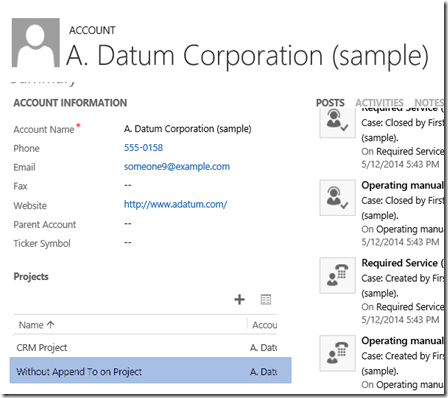Viewport: 448px width, 398px height.
Task: Select the Without Append To on Project row
Action: (x=150, y=371)
